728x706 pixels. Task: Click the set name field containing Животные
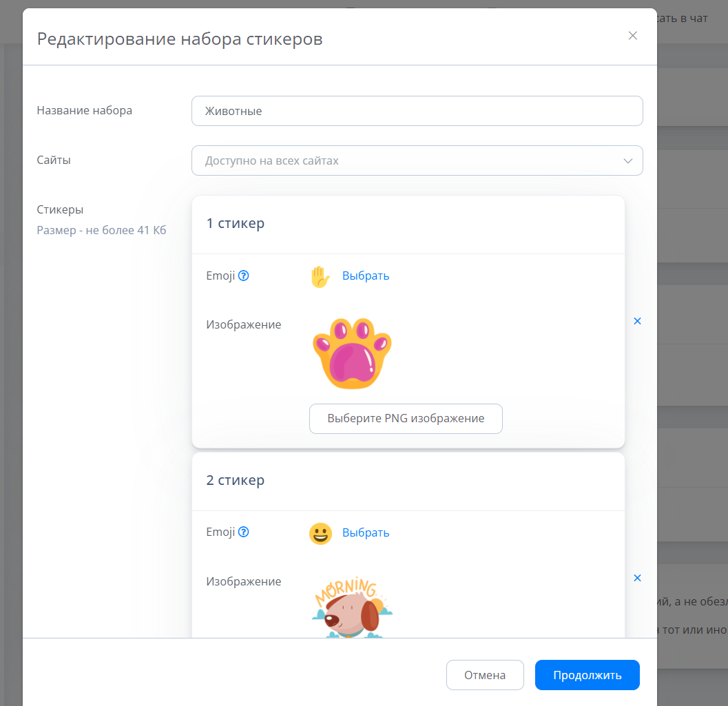pos(417,111)
